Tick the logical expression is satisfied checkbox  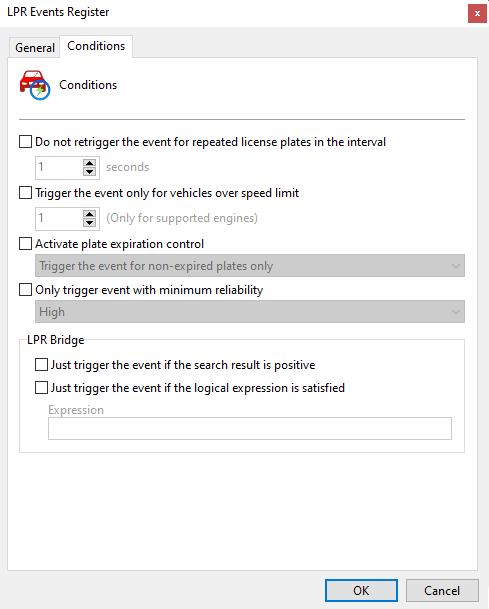pos(42,388)
